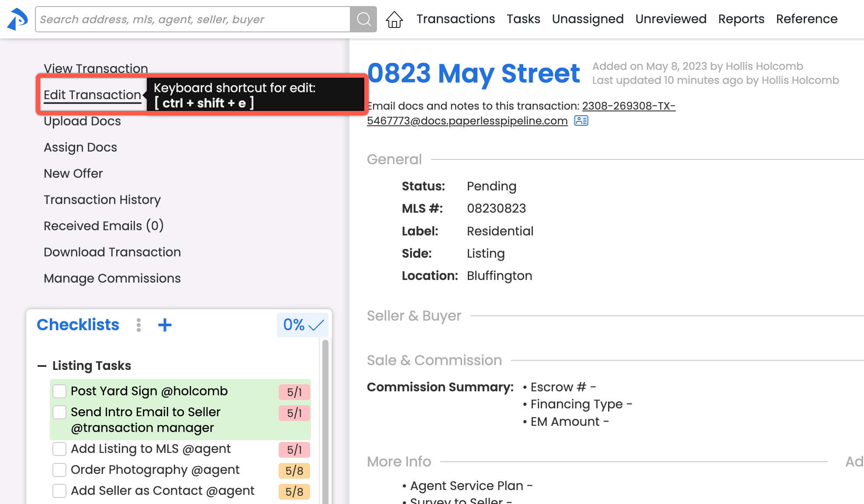Click the magnifying glass search button
The image size is (864, 504).
click(363, 19)
